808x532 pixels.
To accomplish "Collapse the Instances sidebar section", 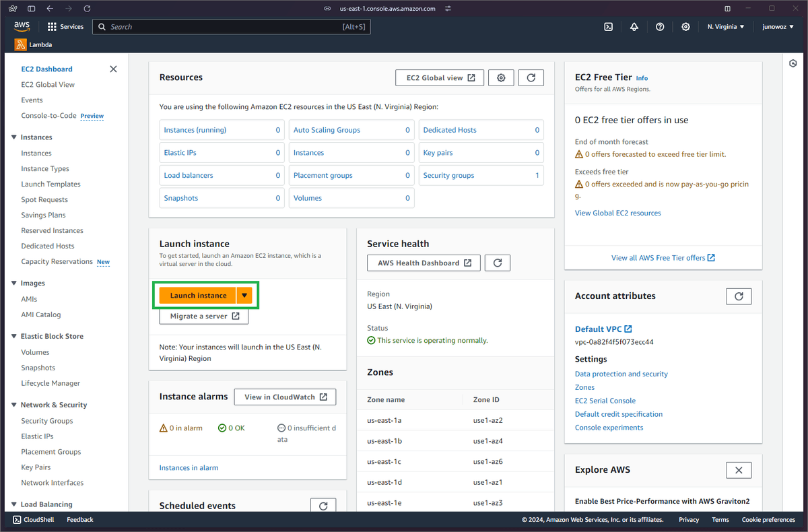I will tap(15, 137).
